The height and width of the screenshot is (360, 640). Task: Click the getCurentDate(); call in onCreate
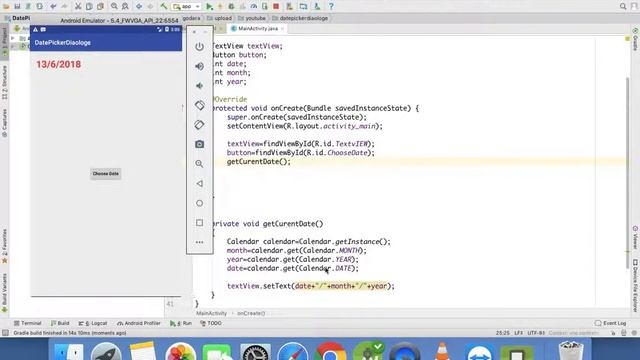pyautogui.click(x=259, y=162)
